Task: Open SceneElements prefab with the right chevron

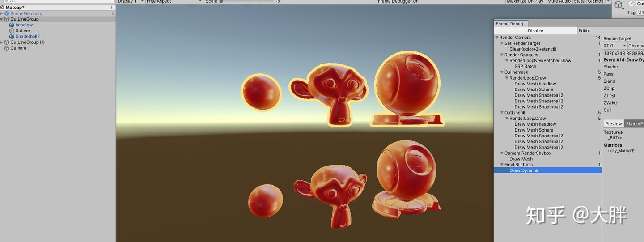Action: coord(113,13)
